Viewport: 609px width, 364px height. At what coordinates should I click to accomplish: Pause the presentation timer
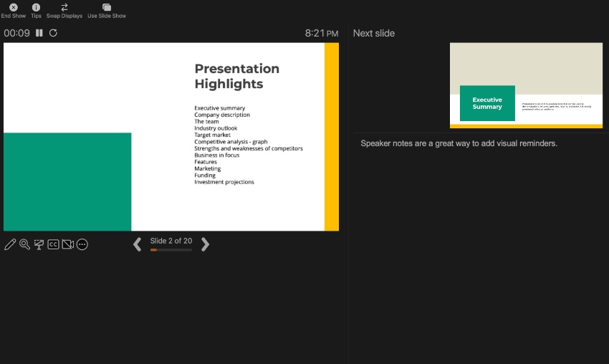(x=39, y=33)
